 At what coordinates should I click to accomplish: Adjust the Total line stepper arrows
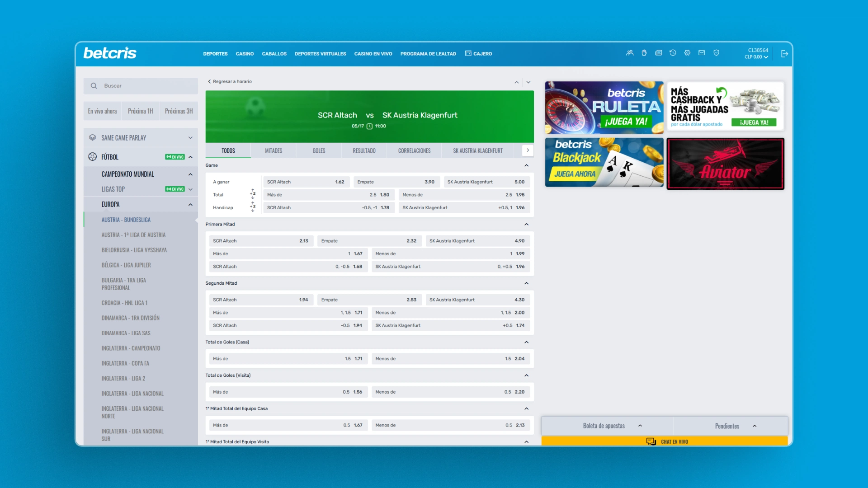coord(253,195)
